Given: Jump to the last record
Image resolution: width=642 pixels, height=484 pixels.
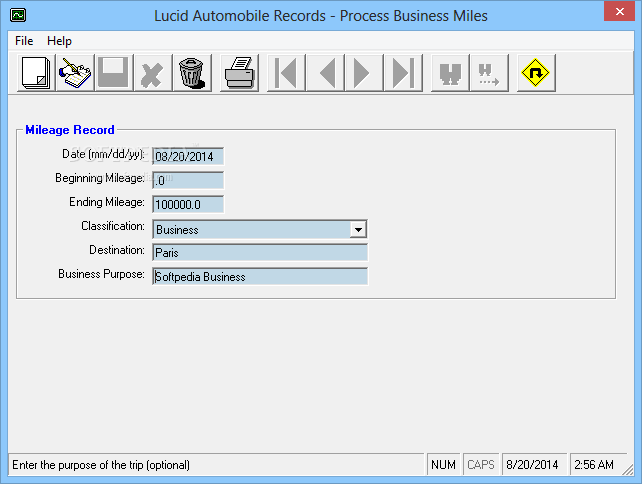Looking at the screenshot, I should 403,73.
